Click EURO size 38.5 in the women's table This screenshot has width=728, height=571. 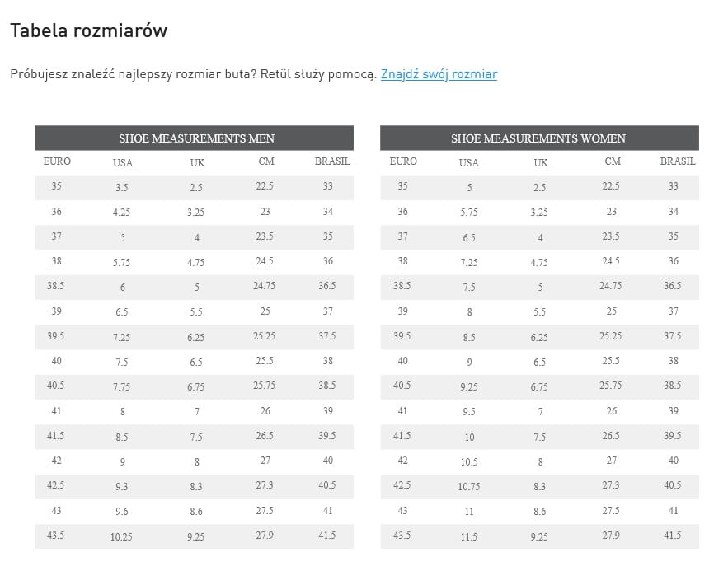pos(402,286)
